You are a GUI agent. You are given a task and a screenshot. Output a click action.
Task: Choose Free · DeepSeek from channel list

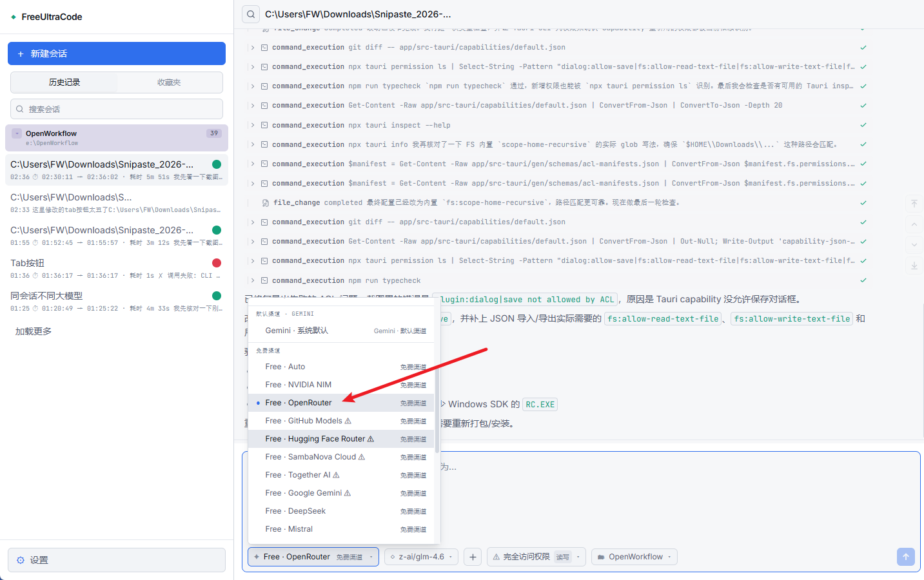pyautogui.click(x=342, y=511)
